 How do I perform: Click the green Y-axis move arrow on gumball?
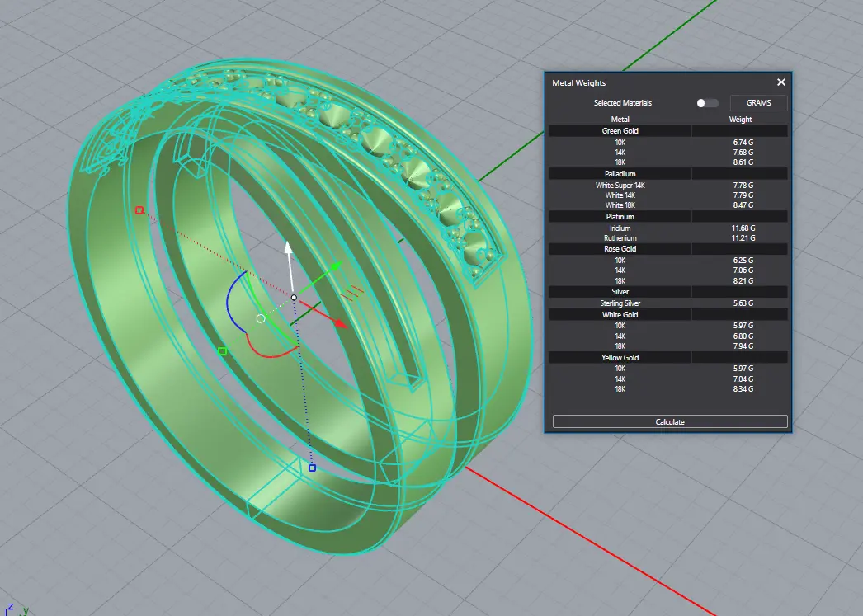[334, 268]
